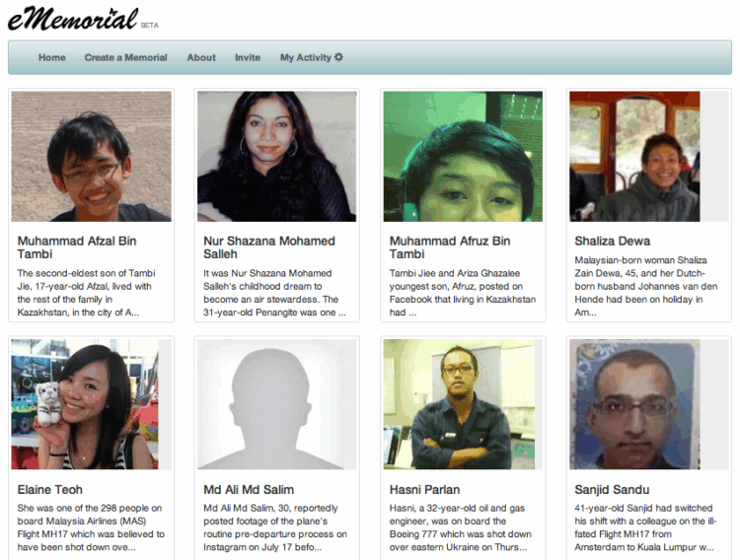Open My Activity dropdown
This screenshot has width=740, height=560.
point(312,57)
